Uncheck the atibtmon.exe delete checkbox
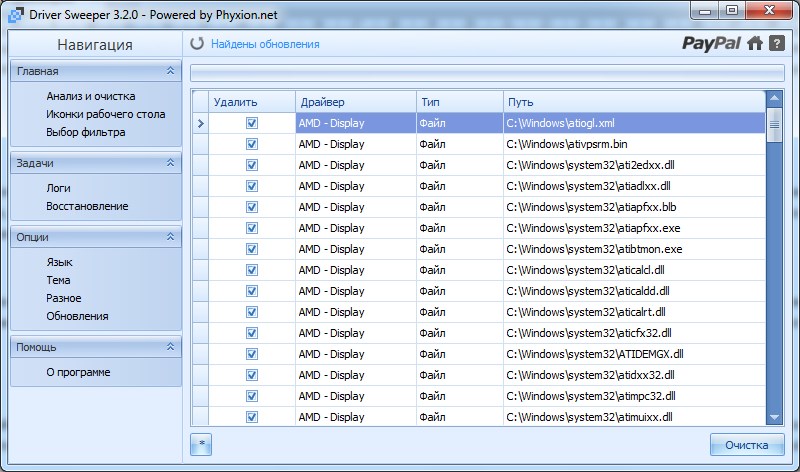The height and width of the screenshot is (472, 800). [252, 249]
